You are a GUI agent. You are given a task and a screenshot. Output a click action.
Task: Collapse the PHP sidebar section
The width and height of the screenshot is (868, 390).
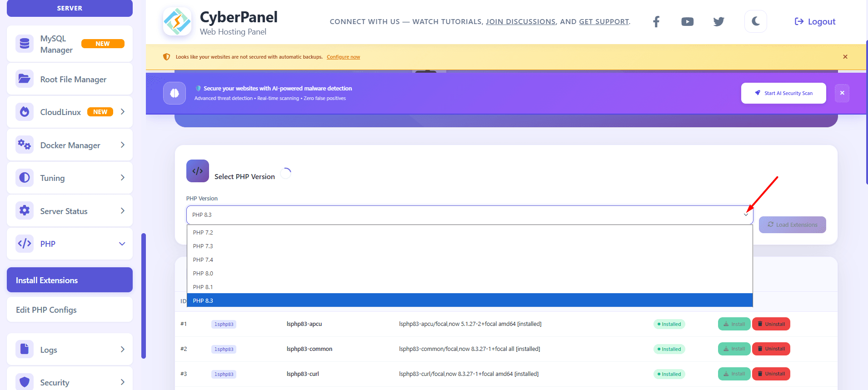[122, 244]
